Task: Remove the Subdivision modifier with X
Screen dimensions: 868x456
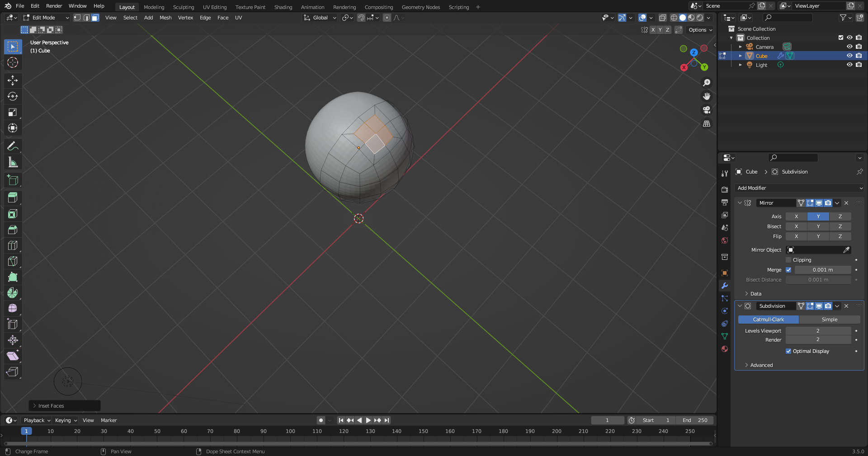Action: 846,306
